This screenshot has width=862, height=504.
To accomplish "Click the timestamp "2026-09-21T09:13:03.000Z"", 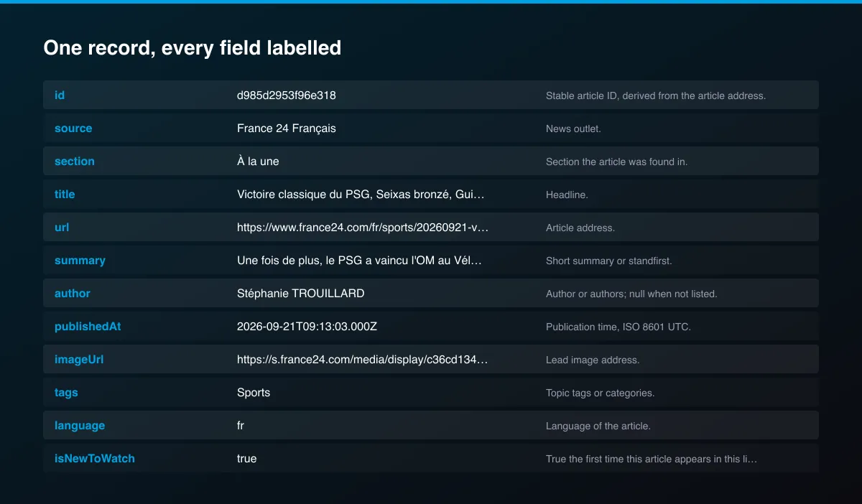I will point(307,327).
